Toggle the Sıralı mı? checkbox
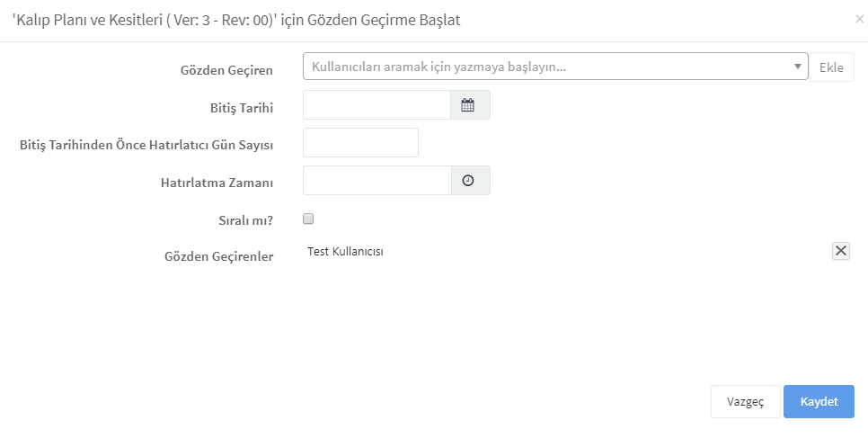Image resolution: width=868 pixels, height=438 pixels. click(x=308, y=219)
